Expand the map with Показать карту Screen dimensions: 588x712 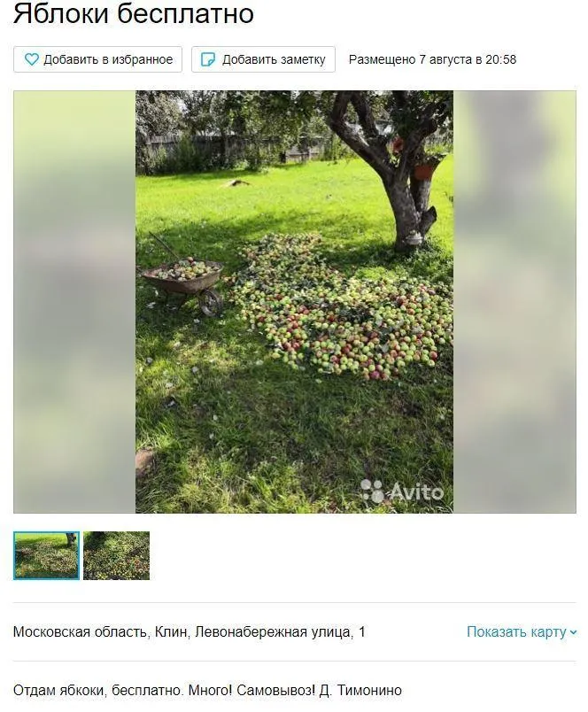pyautogui.click(x=522, y=631)
